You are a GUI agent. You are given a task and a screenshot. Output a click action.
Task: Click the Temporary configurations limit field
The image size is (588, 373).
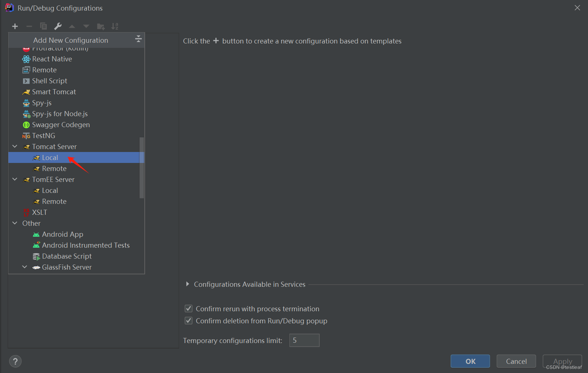(x=304, y=340)
